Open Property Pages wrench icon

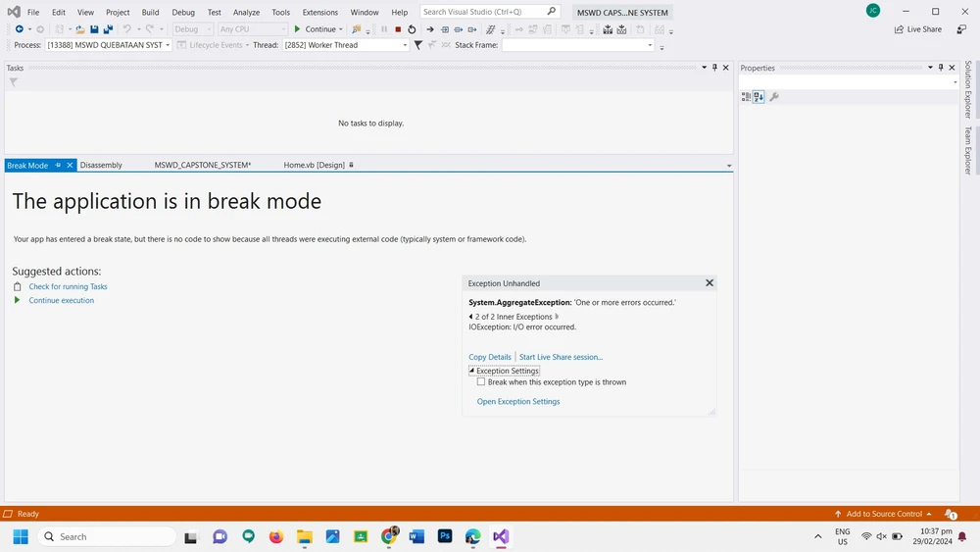click(x=774, y=97)
